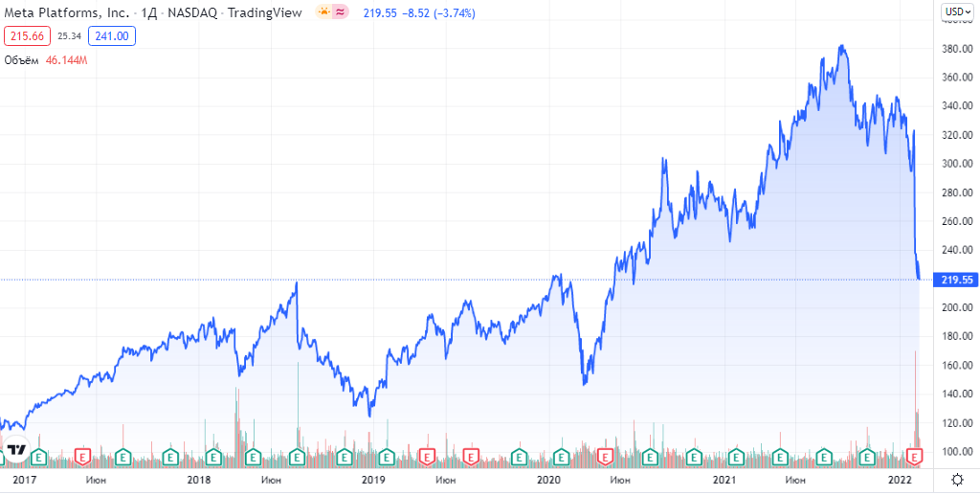Click the sun market-session icon in the header

coord(323,11)
